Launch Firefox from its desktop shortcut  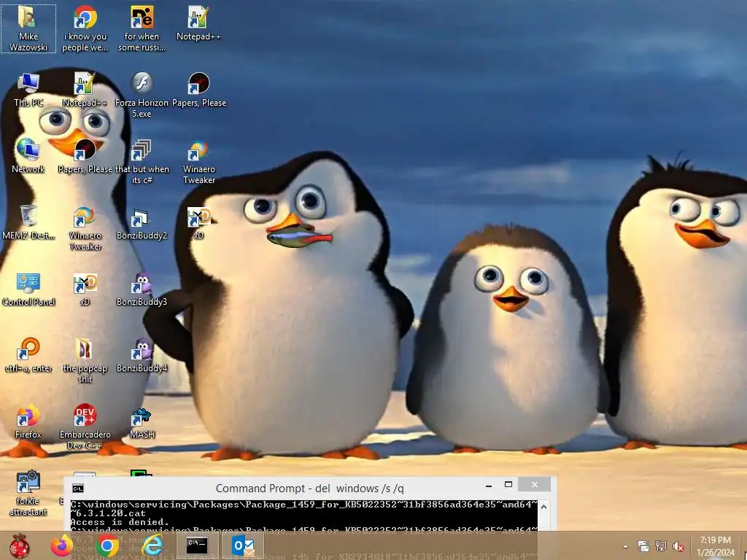28,421
